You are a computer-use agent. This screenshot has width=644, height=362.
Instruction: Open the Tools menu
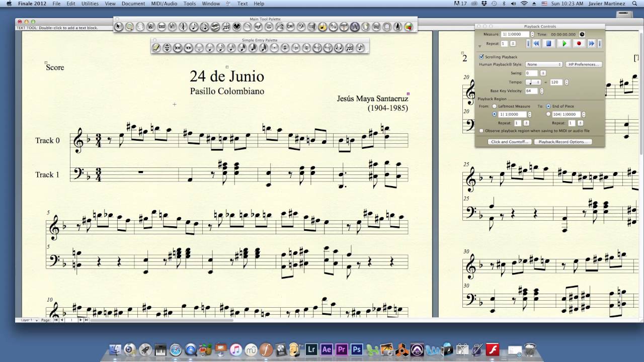[190, 4]
